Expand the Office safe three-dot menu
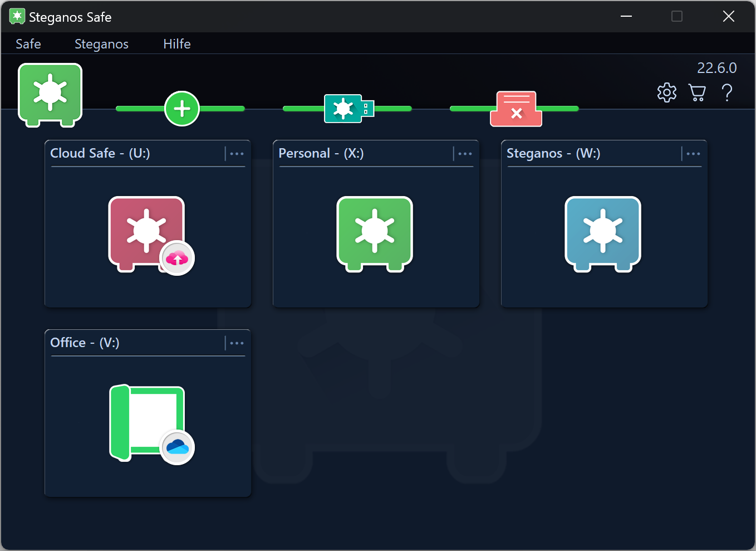The width and height of the screenshot is (756, 551). [237, 343]
